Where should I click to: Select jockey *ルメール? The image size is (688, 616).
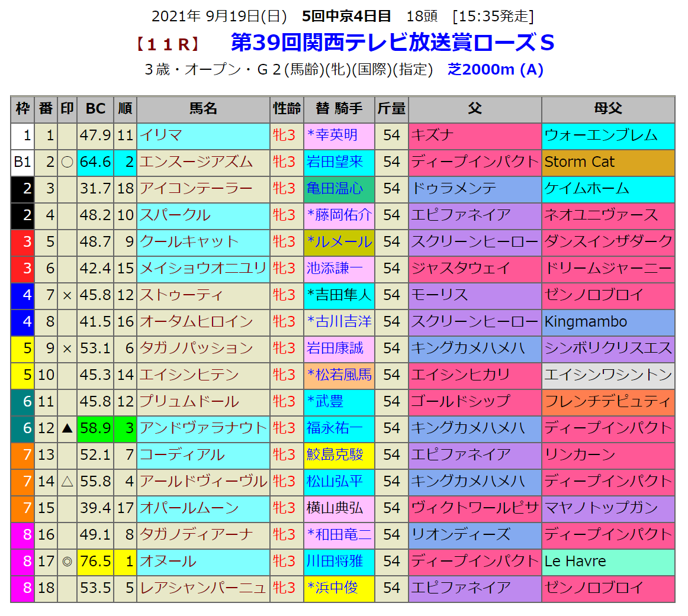tap(339, 241)
